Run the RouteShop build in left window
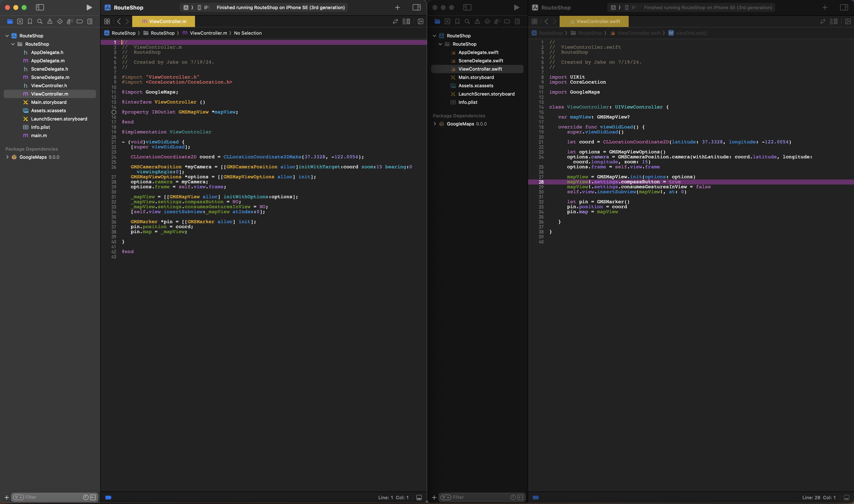The image size is (854, 504). tap(89, 7)
